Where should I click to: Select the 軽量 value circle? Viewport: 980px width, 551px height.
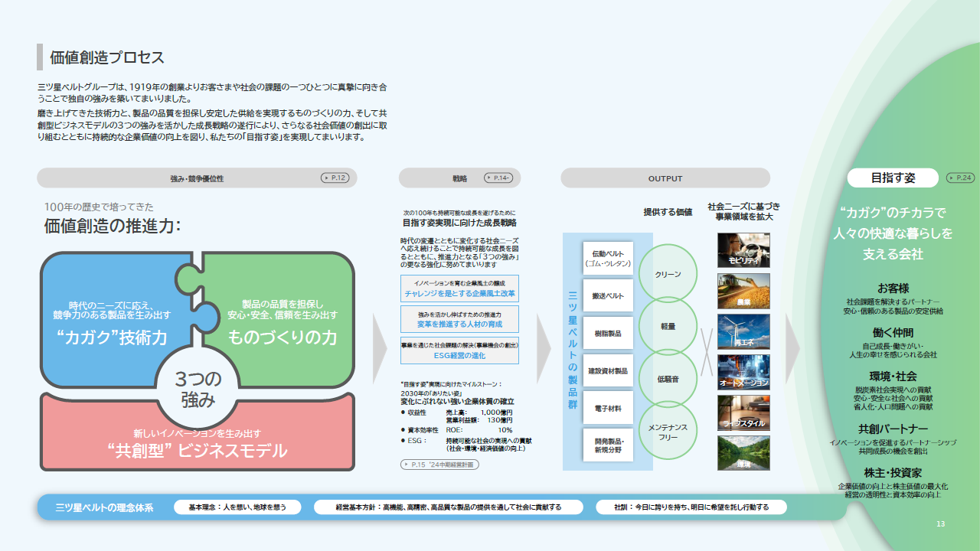click(x=668, y=326)
